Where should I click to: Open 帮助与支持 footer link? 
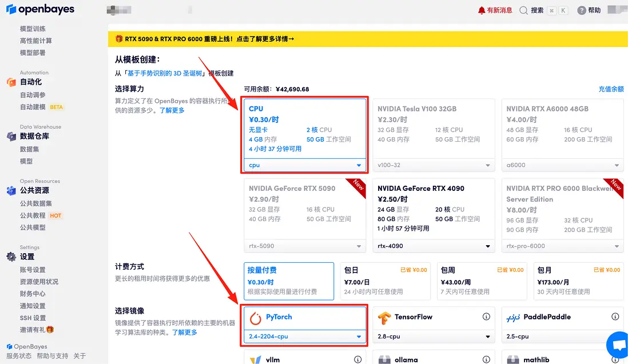(x=52, y=355)
